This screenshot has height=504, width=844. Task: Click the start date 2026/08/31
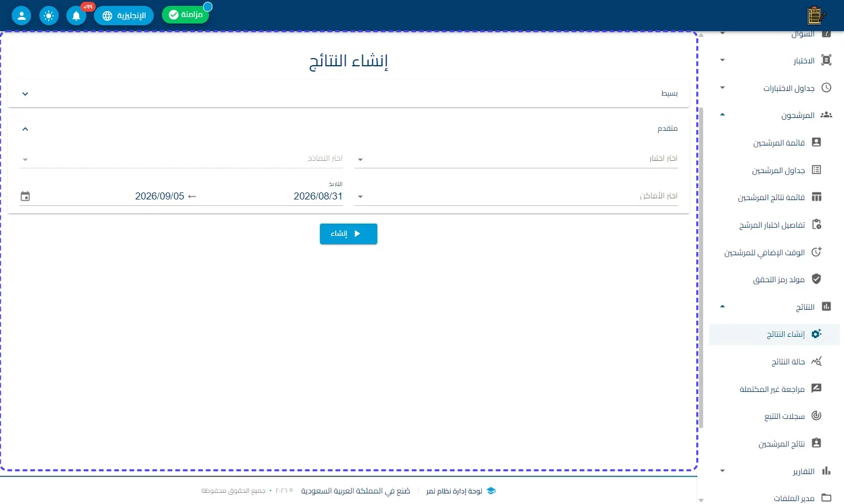[x=318, y=197]
